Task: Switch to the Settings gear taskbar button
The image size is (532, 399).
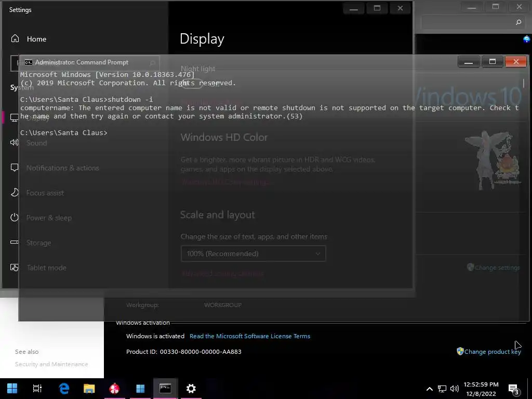Action: tap(191, 388)
